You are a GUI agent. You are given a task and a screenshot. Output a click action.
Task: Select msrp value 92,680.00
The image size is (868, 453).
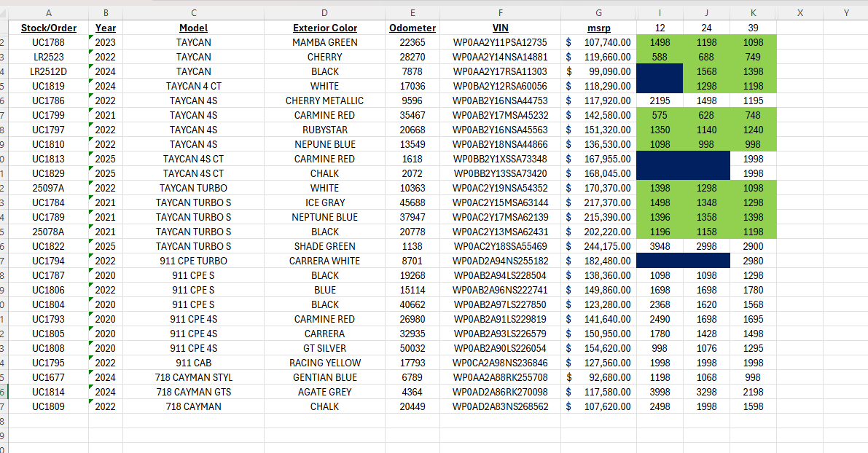coord(598,377)
